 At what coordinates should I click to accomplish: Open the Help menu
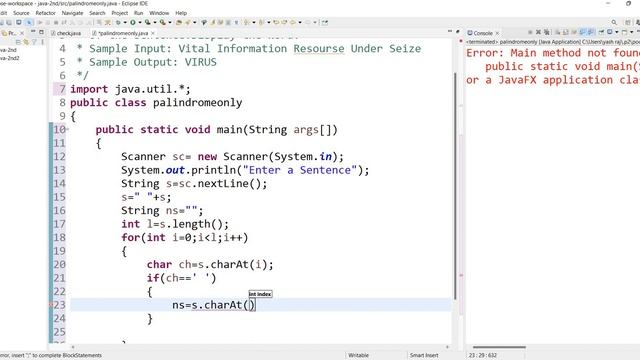pyautogui.click(x=181, y=13)
